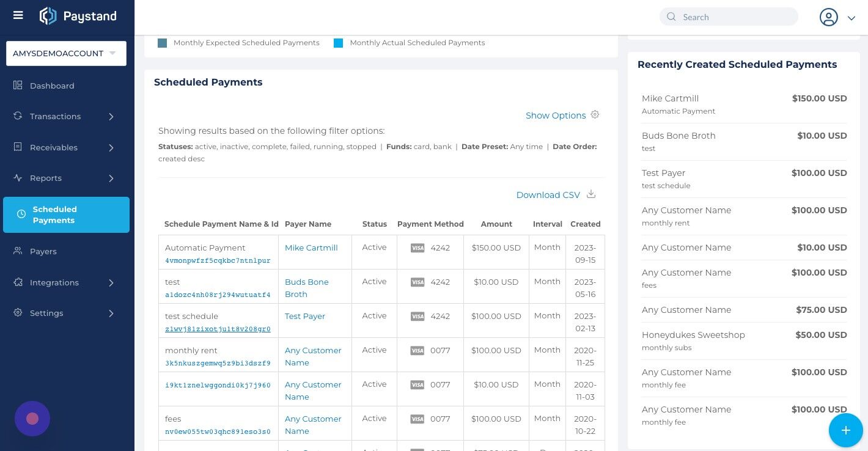Click the Status column header

click(375, 224)
